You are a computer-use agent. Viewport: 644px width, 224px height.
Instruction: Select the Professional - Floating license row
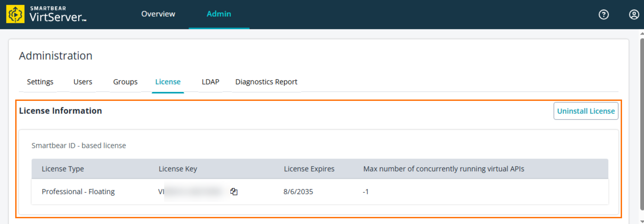78,192
